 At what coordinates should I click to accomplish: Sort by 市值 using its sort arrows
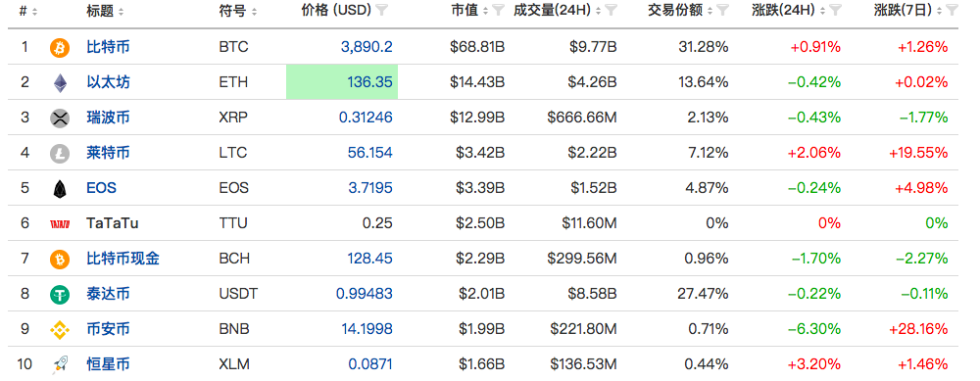(x=486, y=11)
